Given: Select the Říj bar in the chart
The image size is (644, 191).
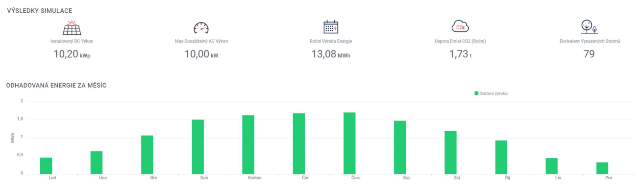Looking at the screenshot, I should coord(501,157).
